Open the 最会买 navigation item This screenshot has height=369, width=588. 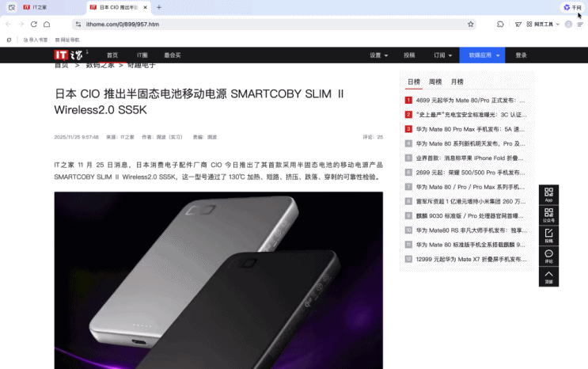173,55
